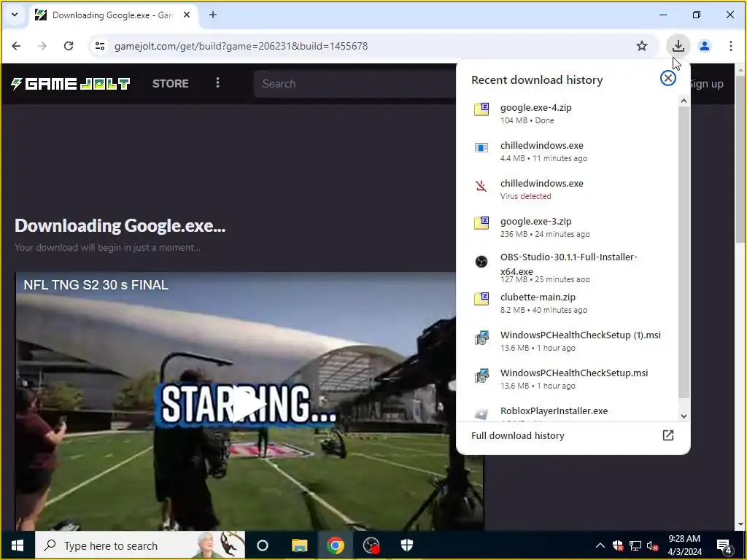Close the Downloading Google.exe tab
Screen dimensions: 747x560
click(x=187, y=15)
